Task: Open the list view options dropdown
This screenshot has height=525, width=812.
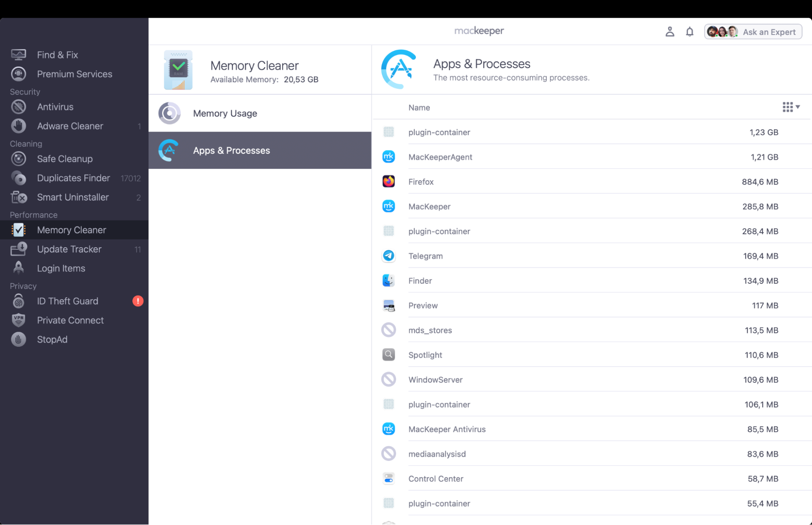Action: (x=791, y=107)
